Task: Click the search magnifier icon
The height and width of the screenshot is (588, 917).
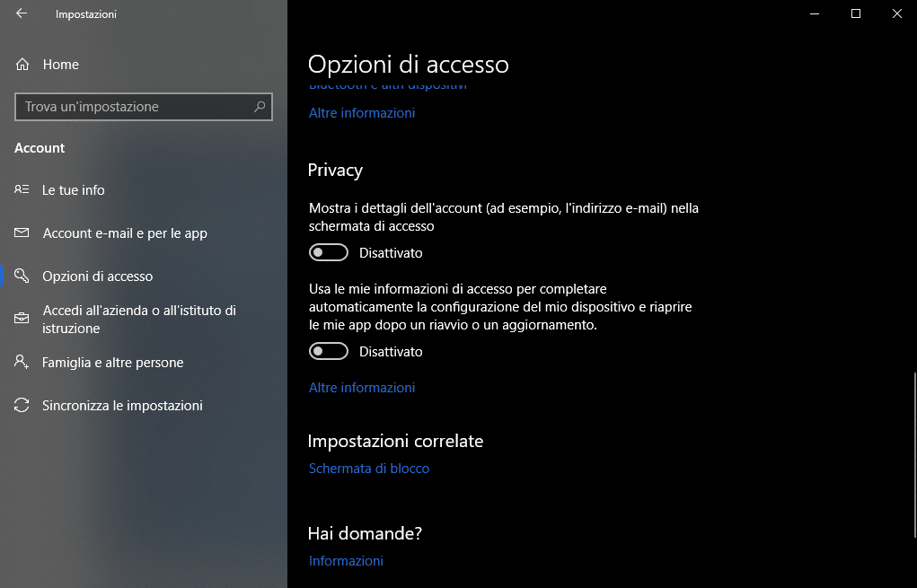Action: (x=260, y=107)
